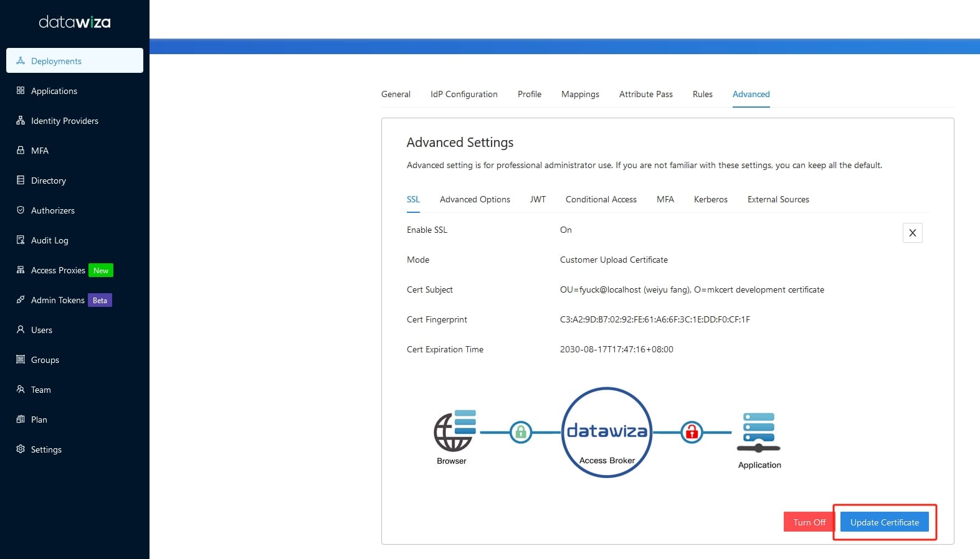Open the JWT sub-tab
This screenshot has height=559, width=980.
tap(538, 199)
